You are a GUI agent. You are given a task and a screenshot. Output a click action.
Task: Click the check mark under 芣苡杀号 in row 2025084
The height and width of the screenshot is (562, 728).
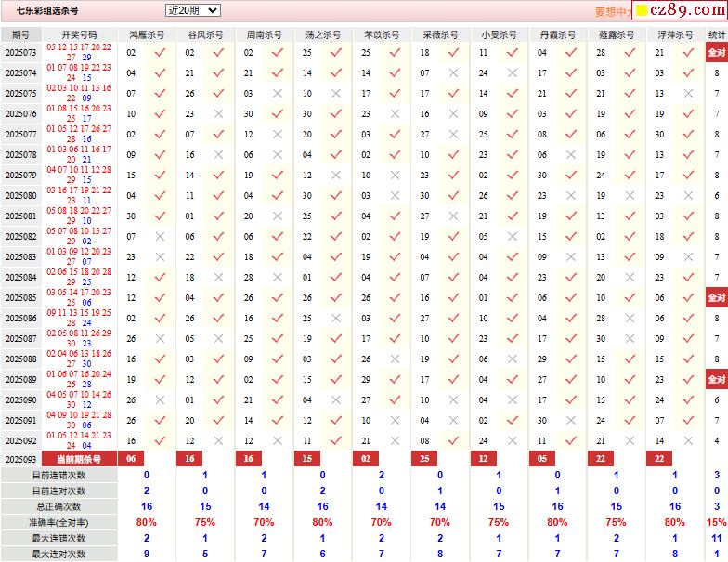396,277
